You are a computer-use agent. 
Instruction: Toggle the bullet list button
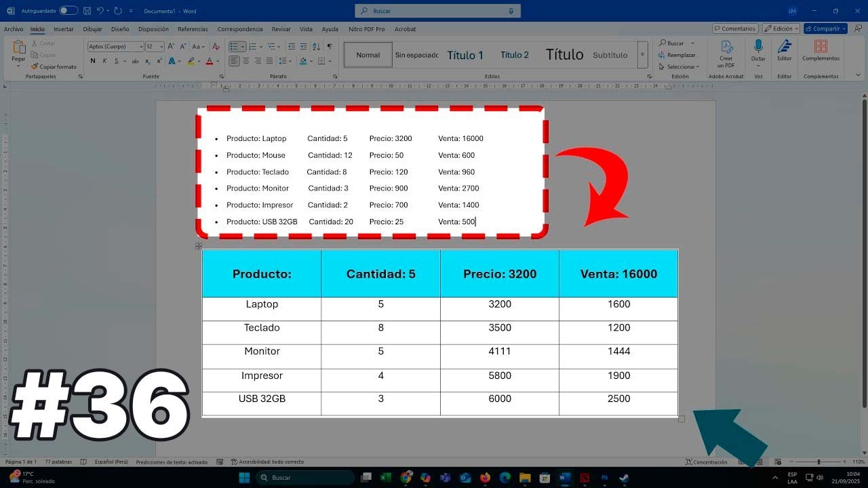click(234, 47)
